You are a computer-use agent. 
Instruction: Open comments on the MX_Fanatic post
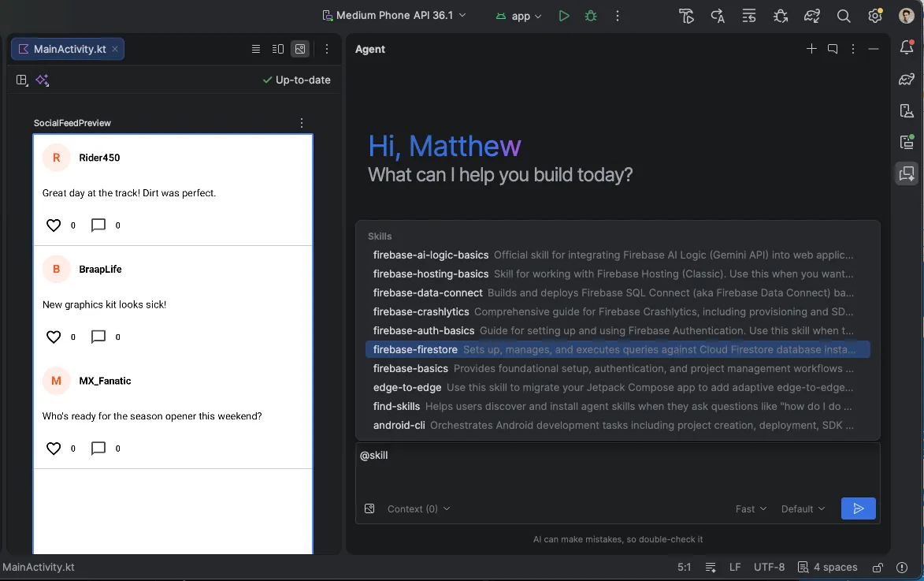point(98,449)
